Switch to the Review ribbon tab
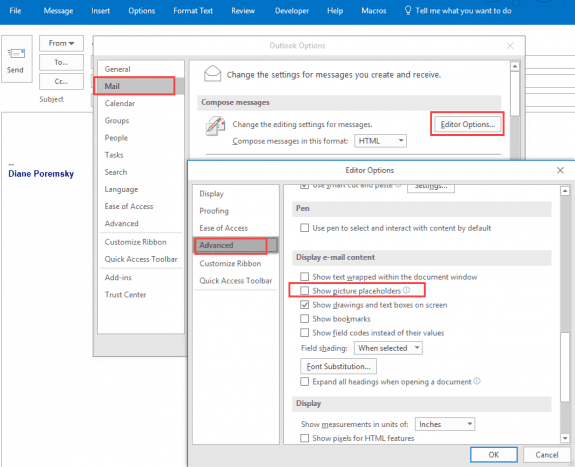Viewport: 575px width, 467px height. (x=243, y=11)
